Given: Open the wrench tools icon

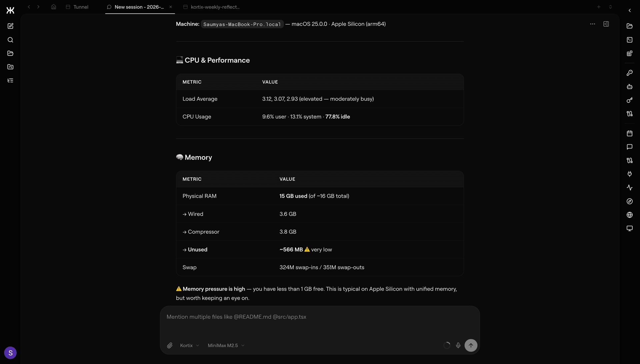Looking at the screenshot, I should click(630, 73).
